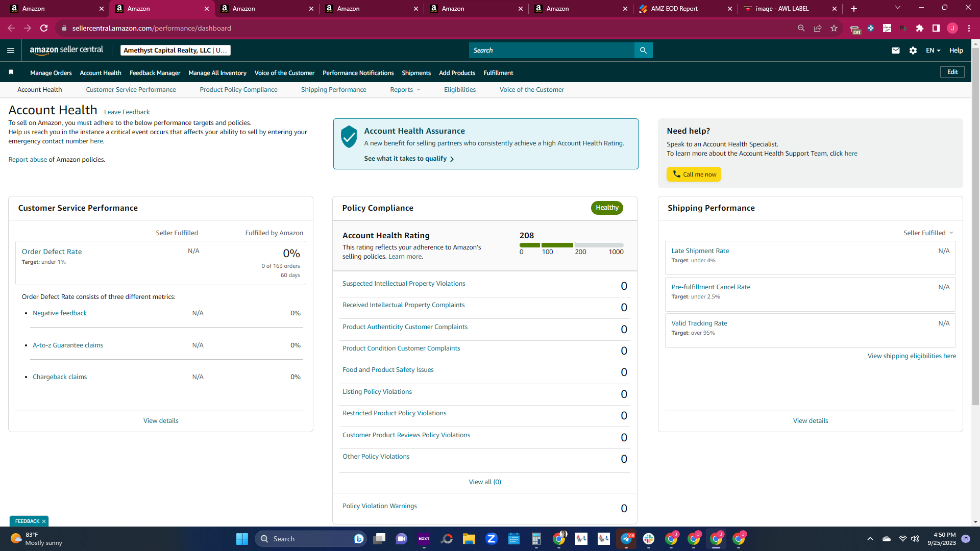Change the Seller Fulfilled shipping dropdown

[928, 233]
